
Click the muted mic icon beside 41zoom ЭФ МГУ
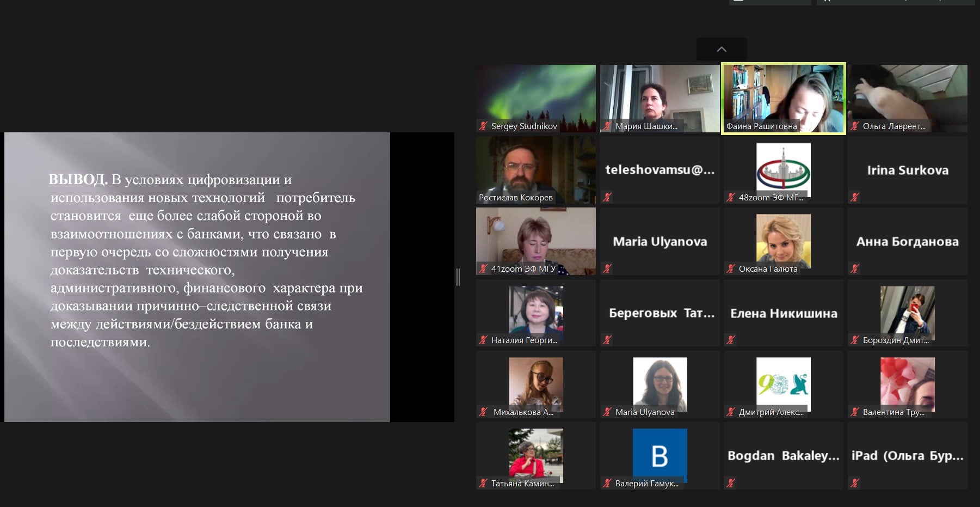483,268
